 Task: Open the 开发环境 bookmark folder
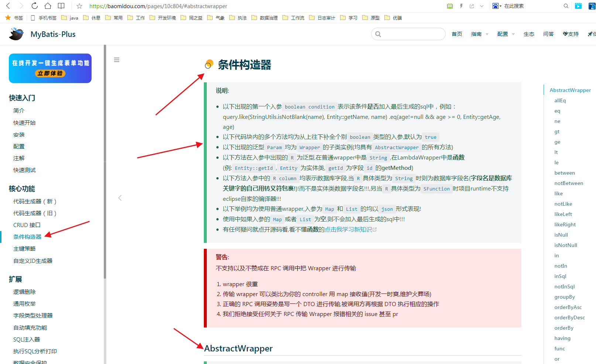pos(163,18)
